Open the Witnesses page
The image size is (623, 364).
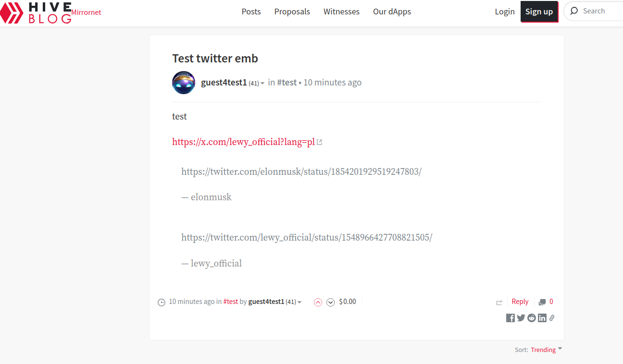coord(341,12)
